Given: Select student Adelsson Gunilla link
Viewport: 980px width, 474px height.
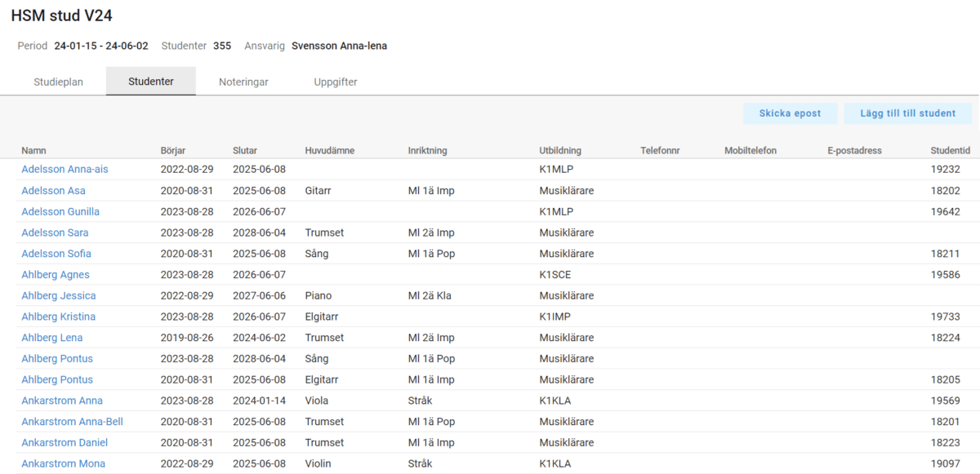Looking at the screenshot, I should point(60,211).
